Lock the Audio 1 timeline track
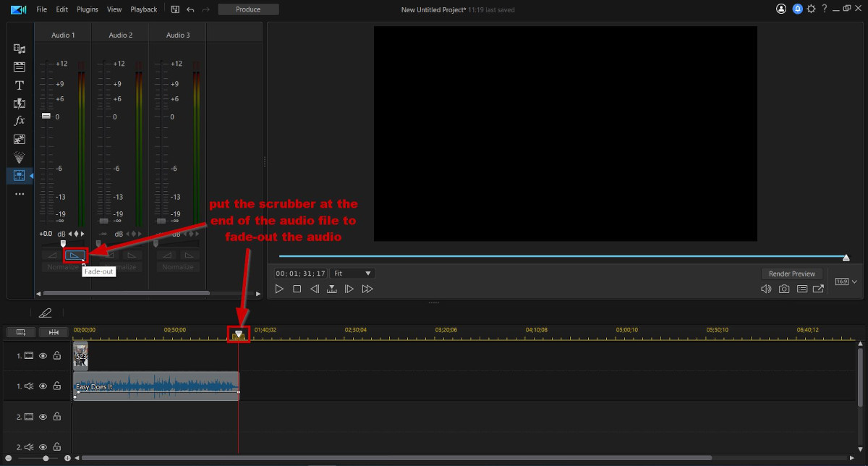Image resolution: width=868 pixels, height=466 pixels. coord(57,386)
